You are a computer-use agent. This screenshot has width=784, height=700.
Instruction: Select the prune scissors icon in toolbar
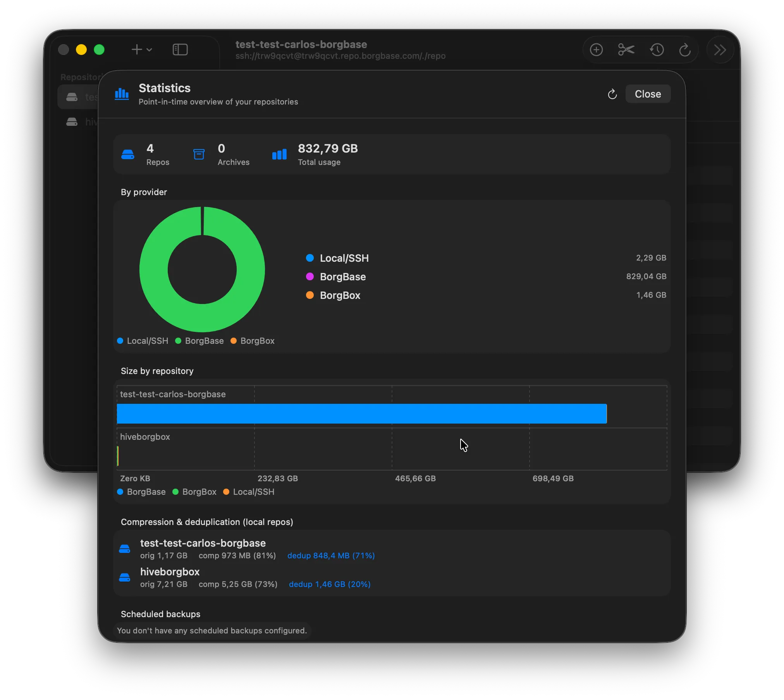tap(626, 49)
